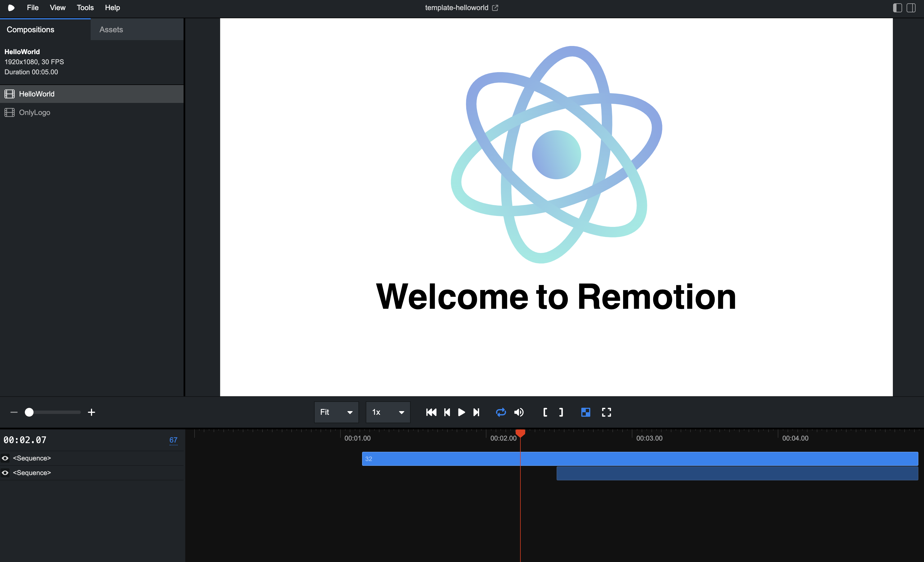Toggle transparency checkerboard background icon

[585, 412]
